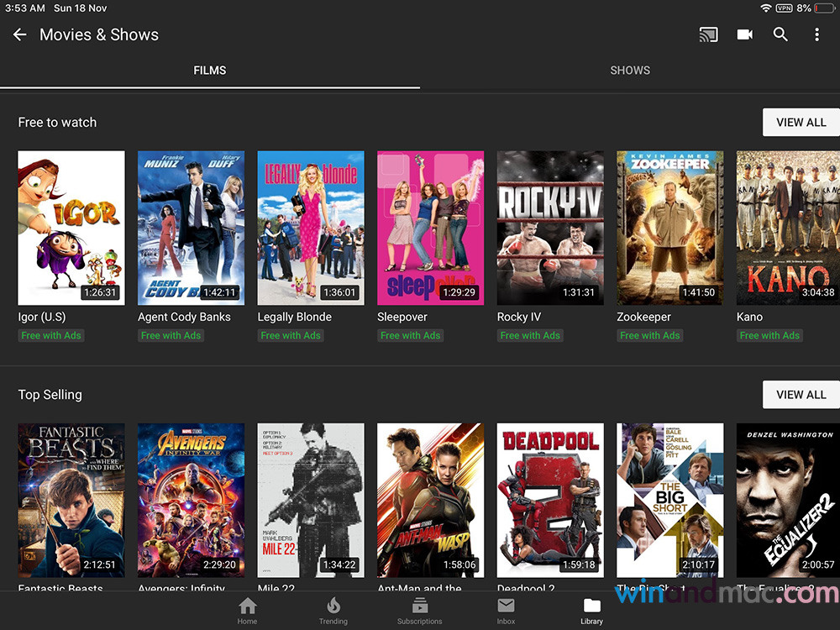Image resolution: width=840 pixels, height=630 pixels.
Task: Open Trending flame icon
Action: click(x=333, y=611)
